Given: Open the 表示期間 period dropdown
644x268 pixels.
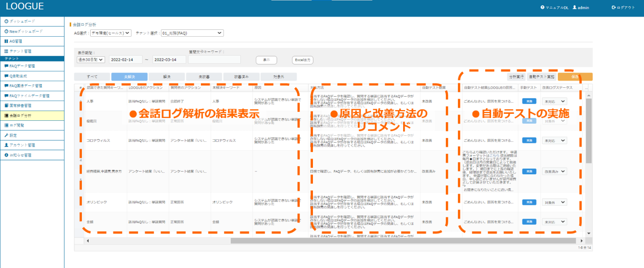Looking at the screenshot, I should (x=91, y=59).
